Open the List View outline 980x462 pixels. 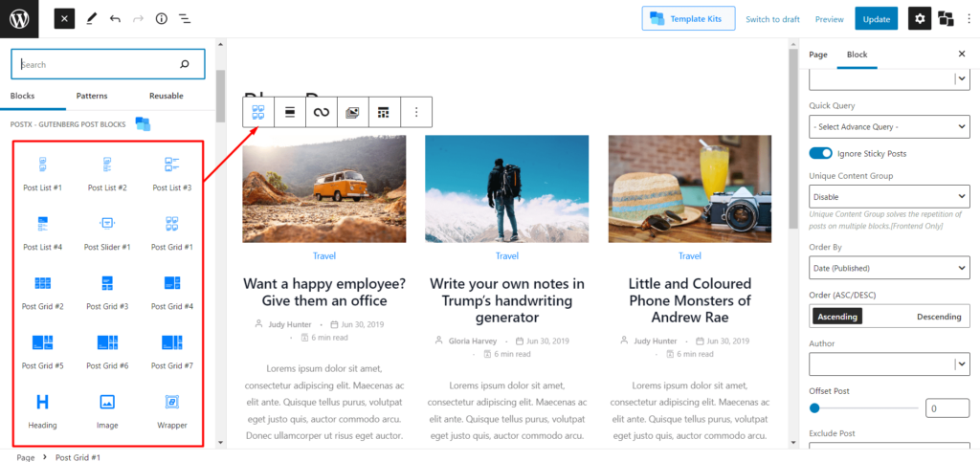tap(185, 19)
